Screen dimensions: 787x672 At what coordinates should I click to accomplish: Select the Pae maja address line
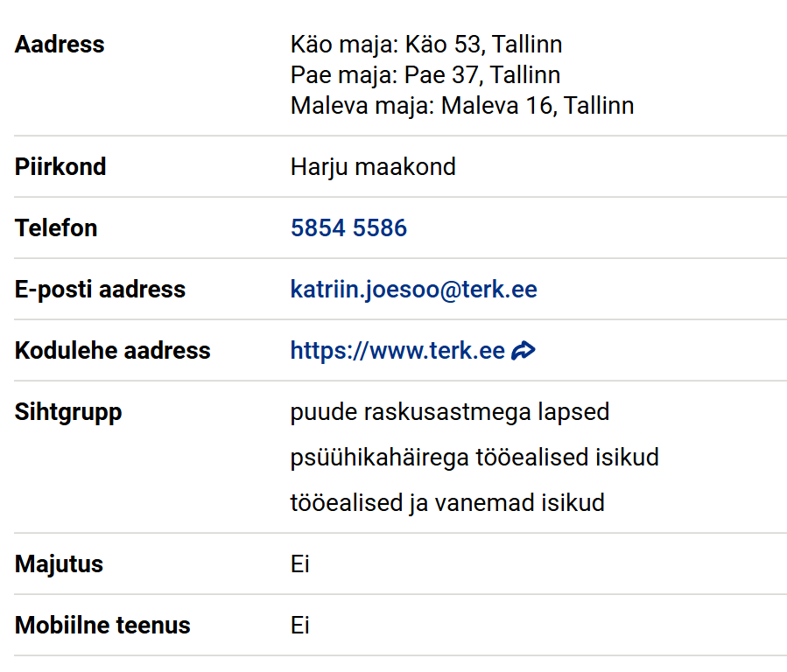425,75
